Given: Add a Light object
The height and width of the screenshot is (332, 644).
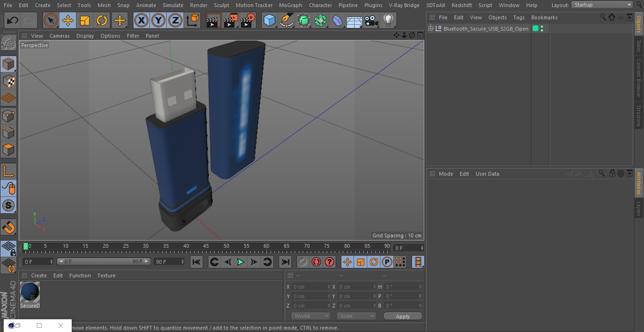Looking at the screenshot, I should click(x=388, y=20).
